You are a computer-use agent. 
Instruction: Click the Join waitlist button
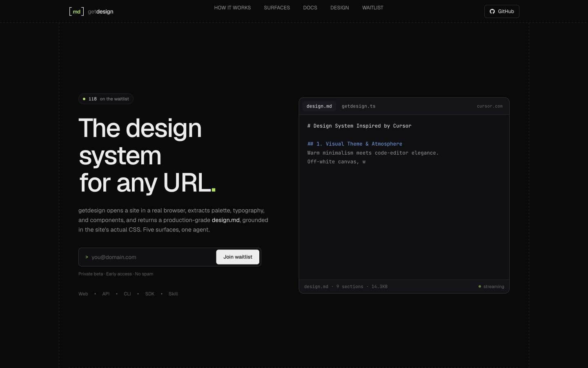click(238, 257)
